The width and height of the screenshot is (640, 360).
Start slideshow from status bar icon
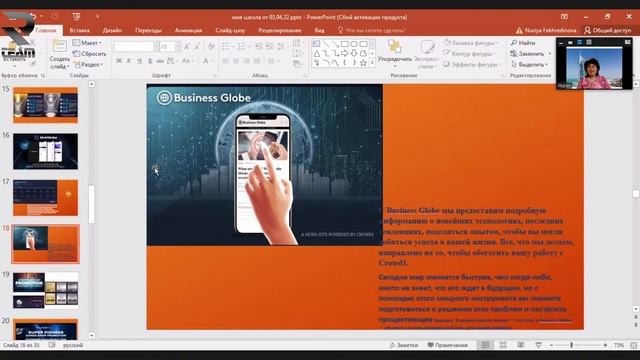pyautogui.click(x=538, y=345)
